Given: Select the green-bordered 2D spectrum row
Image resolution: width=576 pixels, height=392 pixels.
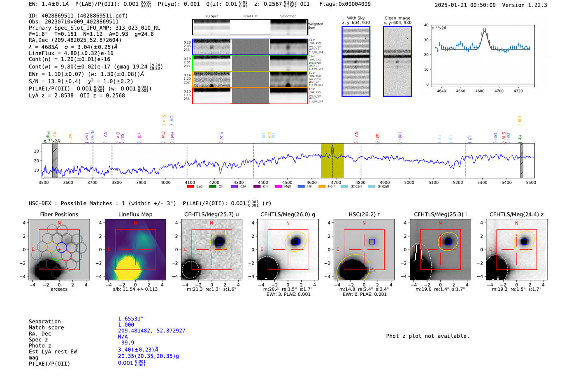Looking at the screenshot, I should pyautogui.click(x=250, y=63).
